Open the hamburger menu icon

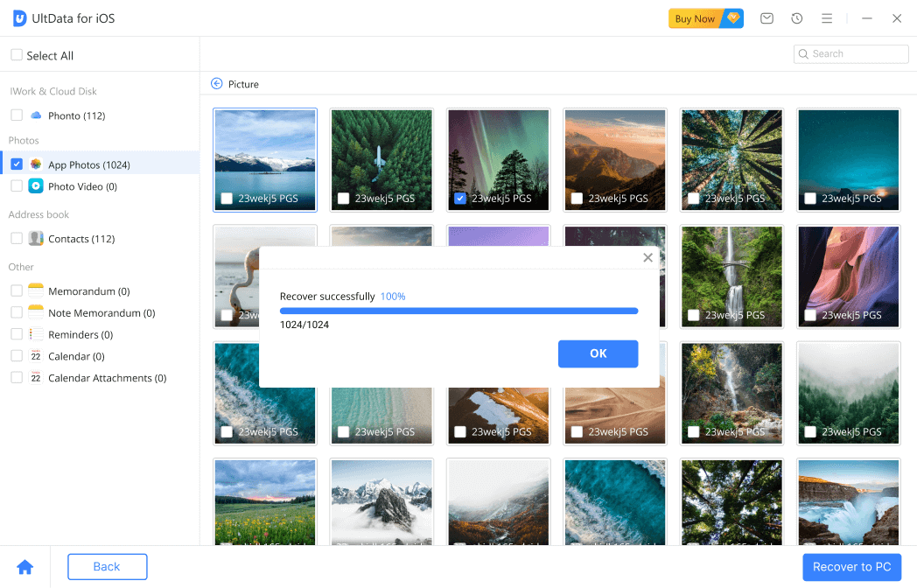[827, 18]
